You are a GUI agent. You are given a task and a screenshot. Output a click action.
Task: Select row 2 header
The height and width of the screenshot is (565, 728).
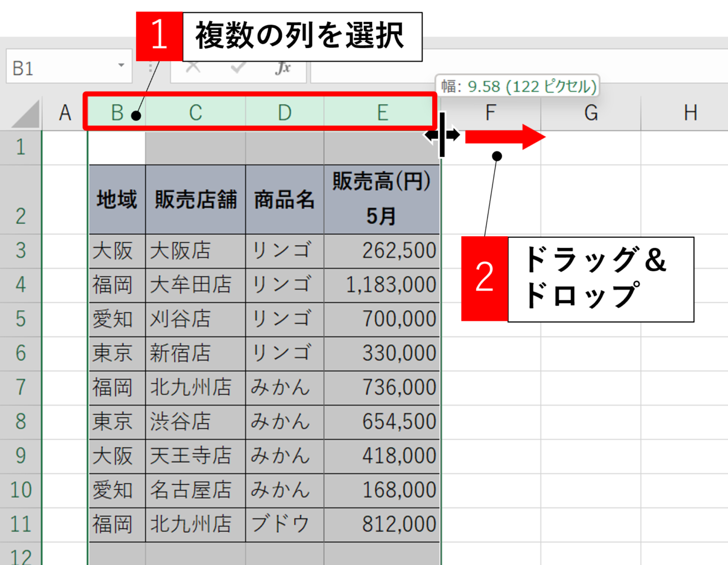(x=21, y=200)
